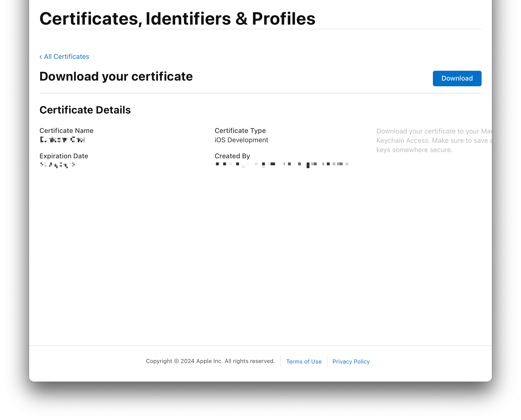Viewport: 521px width, 420px height.
Task: Click the Download your certificate heading
Action: click(116, 77)
